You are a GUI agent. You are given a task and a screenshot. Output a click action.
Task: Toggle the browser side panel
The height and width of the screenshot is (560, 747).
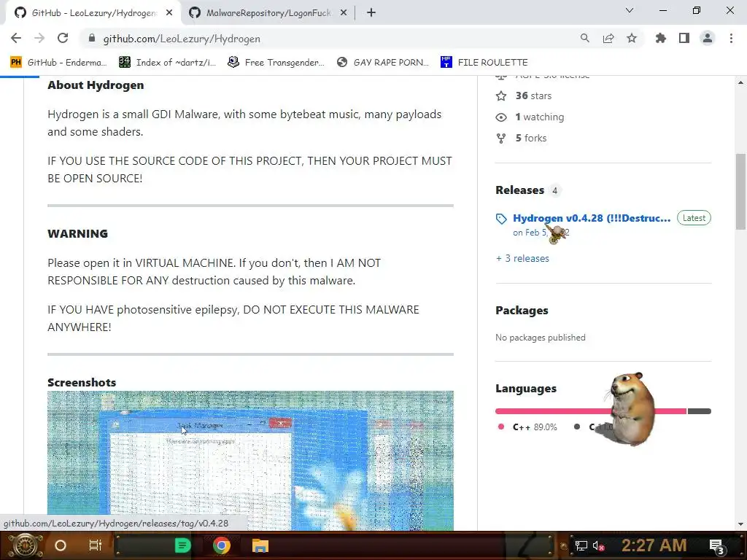684,38
